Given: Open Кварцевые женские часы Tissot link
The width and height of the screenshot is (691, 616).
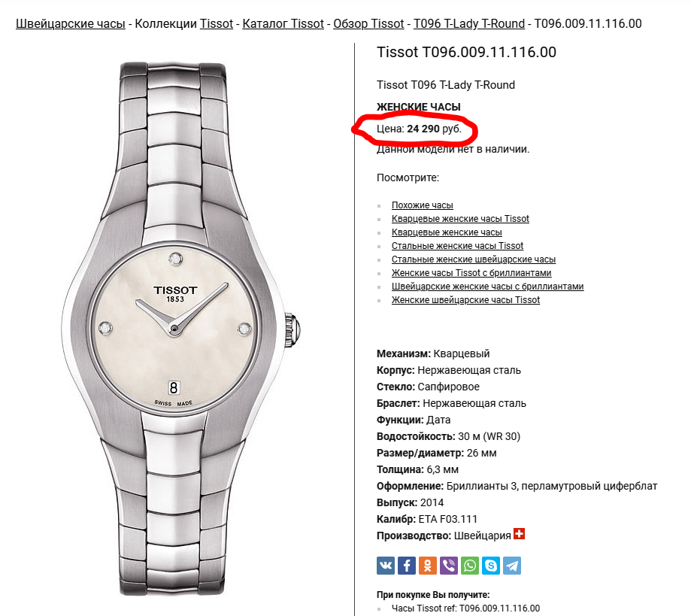Looking at the screenshot, I should pyautogui.click(x=460, y=219).
